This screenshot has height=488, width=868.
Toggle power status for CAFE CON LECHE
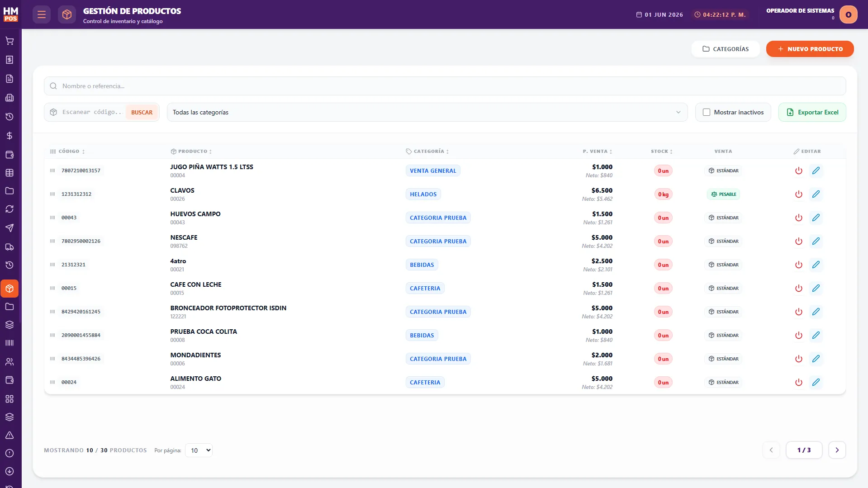798,288
